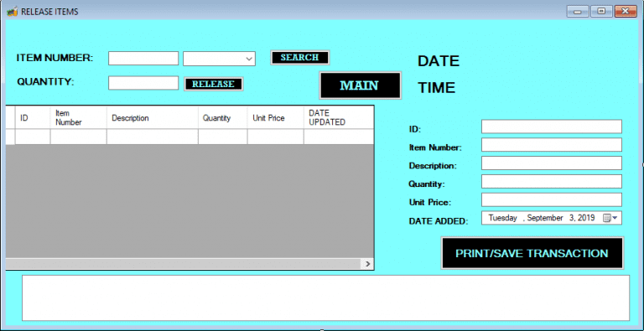Click the Description text box on right panel
Screen dimensions: 644x331
click(551, 163)
